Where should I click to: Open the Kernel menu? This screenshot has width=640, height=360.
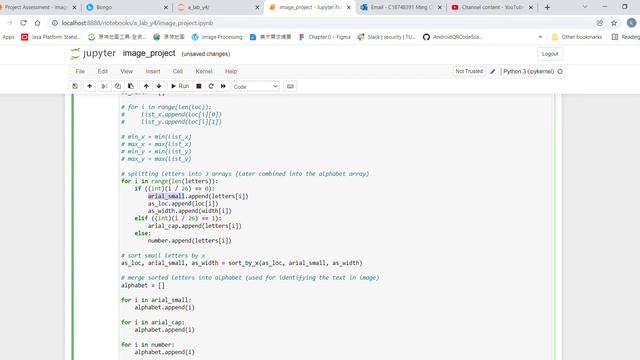[204, 71]
